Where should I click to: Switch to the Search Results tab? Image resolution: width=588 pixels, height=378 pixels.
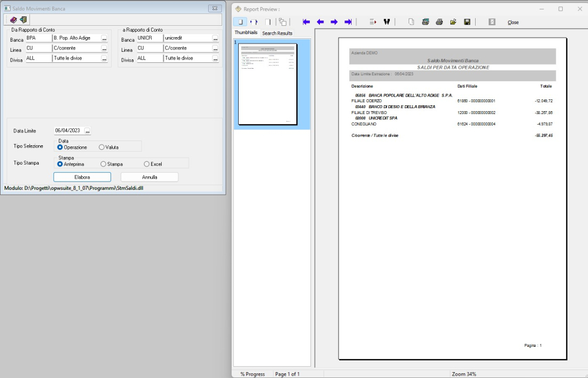277,33
